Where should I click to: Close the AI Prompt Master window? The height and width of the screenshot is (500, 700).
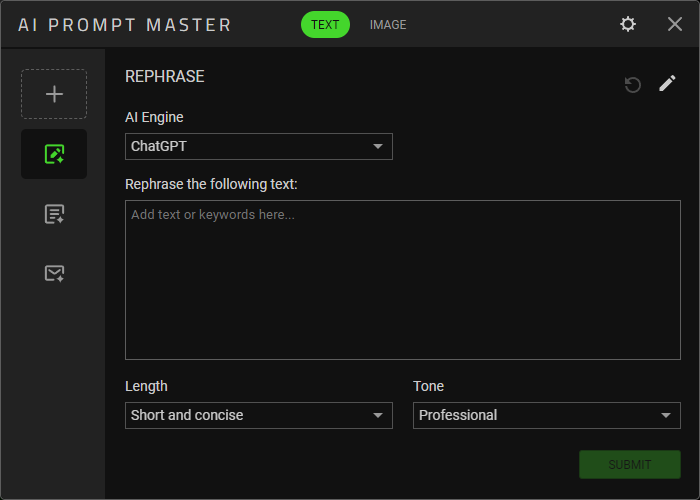(x=675, y=24)
